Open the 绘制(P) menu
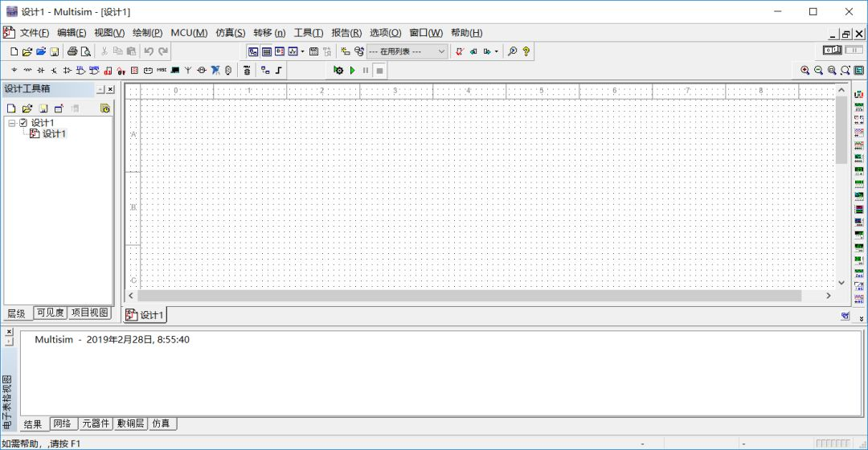 tap(147, 33)
